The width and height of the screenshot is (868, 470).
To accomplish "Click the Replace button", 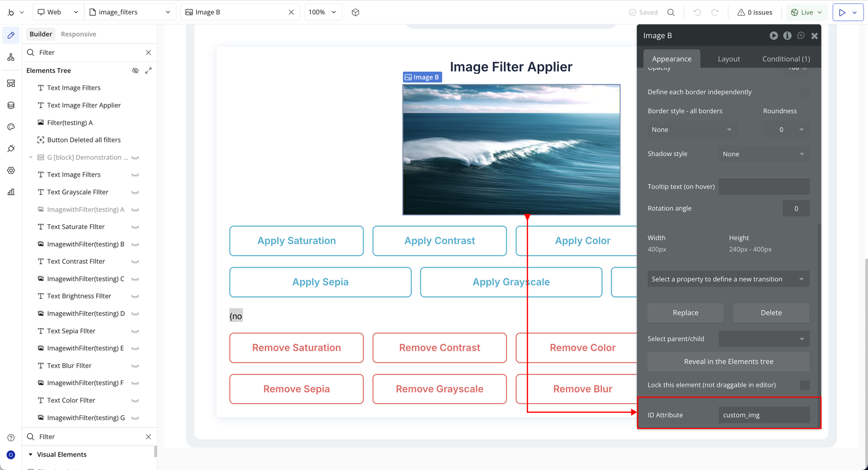I will (x=685, y=313).
